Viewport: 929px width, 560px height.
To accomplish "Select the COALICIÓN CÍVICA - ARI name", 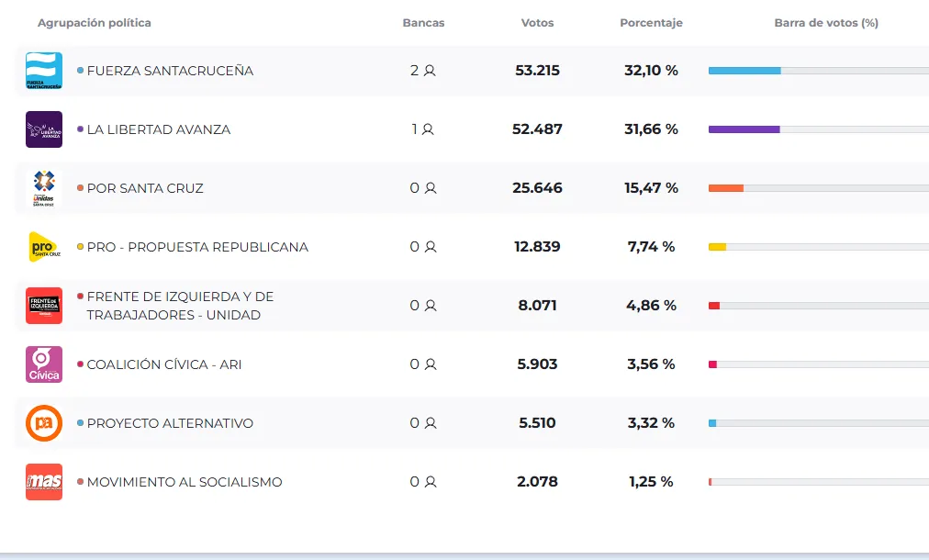I will [164, 364].
